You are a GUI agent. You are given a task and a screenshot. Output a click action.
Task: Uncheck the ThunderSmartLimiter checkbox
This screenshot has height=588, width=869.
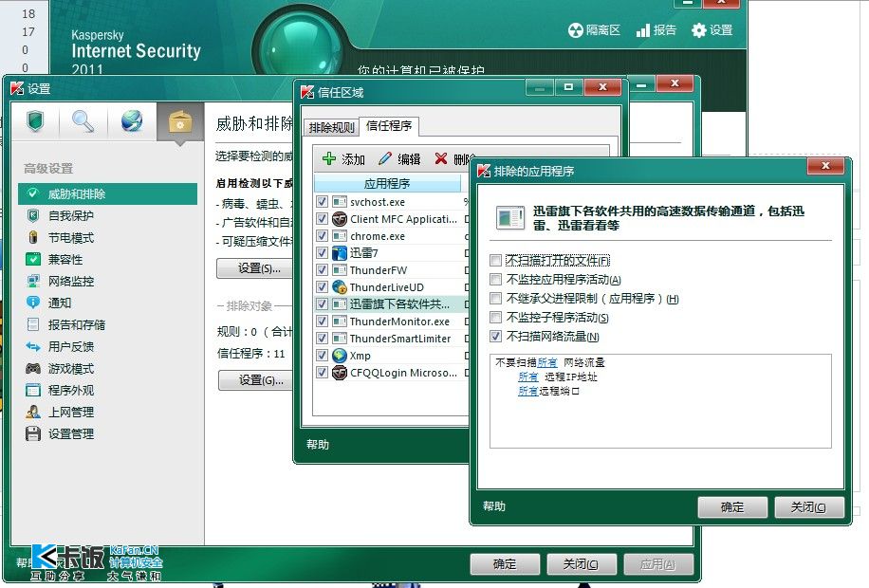pyautogui.click(x=322, y=339)
